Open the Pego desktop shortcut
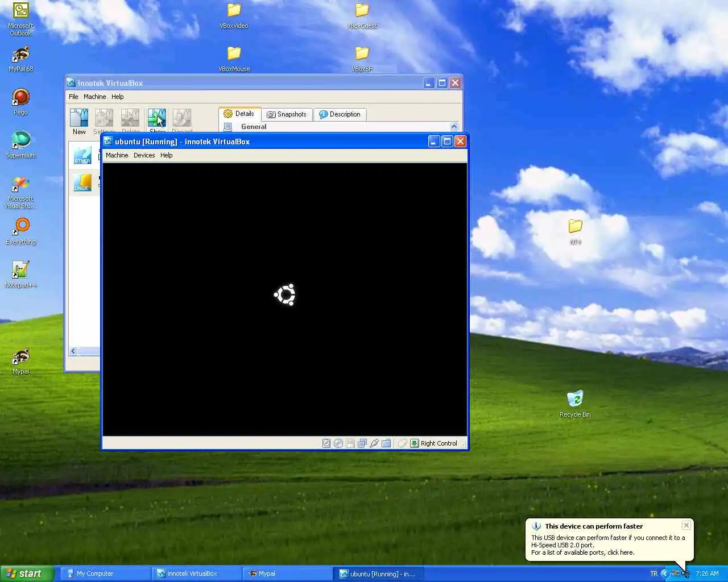Screen dimensions: 728x582 (x=20, y=102)
